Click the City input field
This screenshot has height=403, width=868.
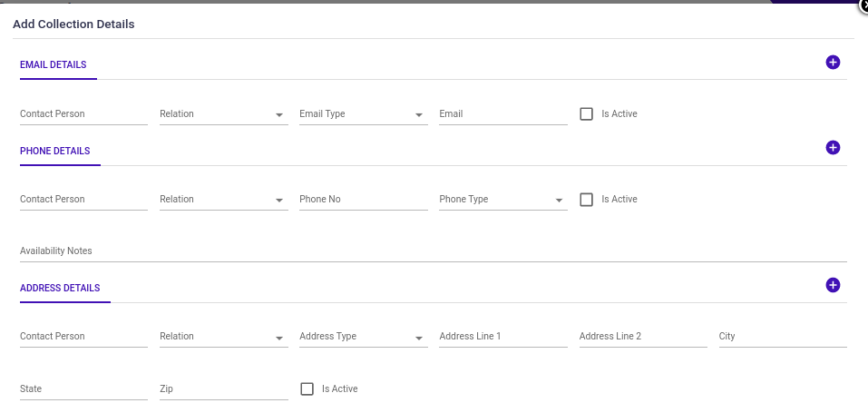[782, 337]
